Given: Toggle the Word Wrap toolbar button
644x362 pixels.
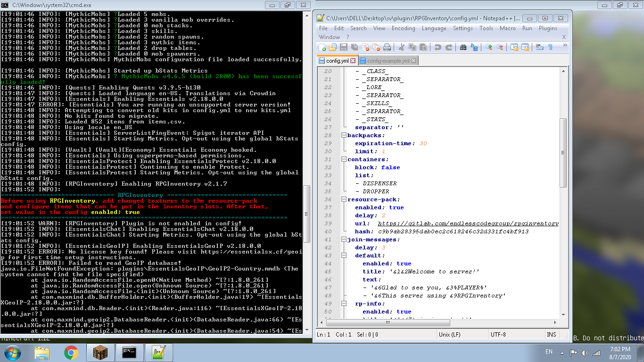Looking at the screenshot, I should pyautogui.click(x=539, y=47).
